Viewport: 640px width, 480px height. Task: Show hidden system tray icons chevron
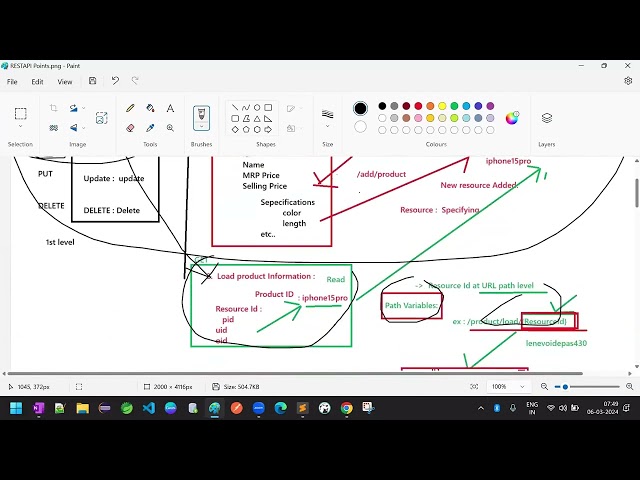[x=481, y=408]
